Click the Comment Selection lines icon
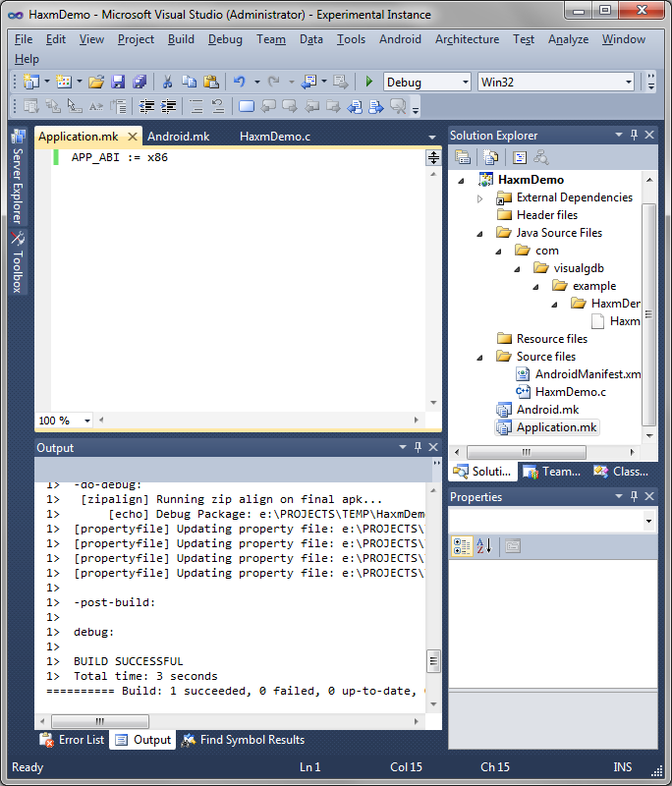The height and width of the screenshot is (786, 672). coord(196,106)
